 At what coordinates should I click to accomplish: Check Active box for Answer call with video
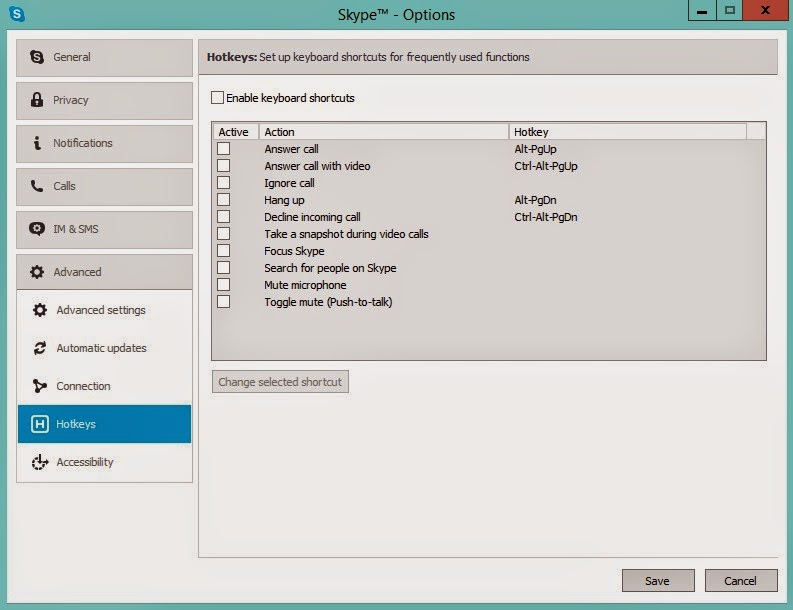pyautogui.click(x=224, y=166)
